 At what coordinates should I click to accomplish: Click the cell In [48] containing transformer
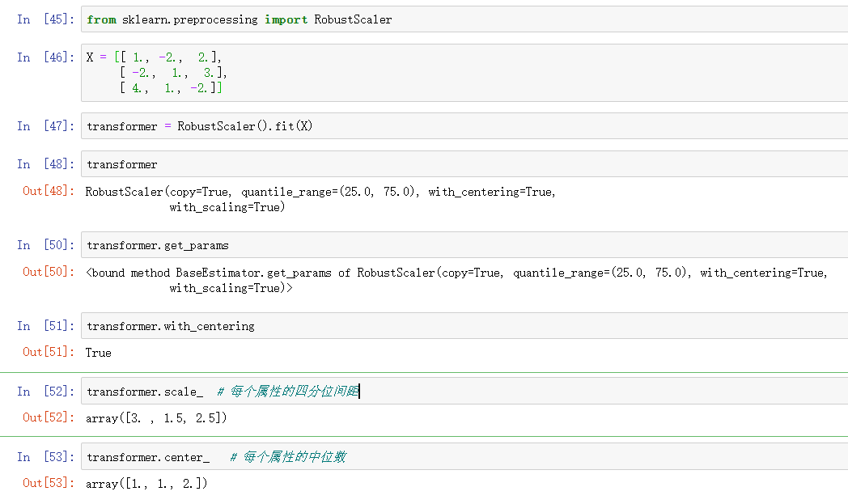pos(464,164)
